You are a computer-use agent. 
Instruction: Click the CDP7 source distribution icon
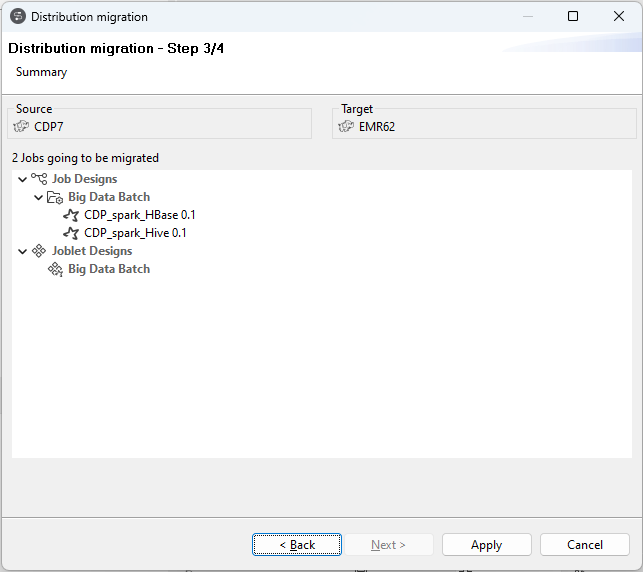tap(22, 126)
